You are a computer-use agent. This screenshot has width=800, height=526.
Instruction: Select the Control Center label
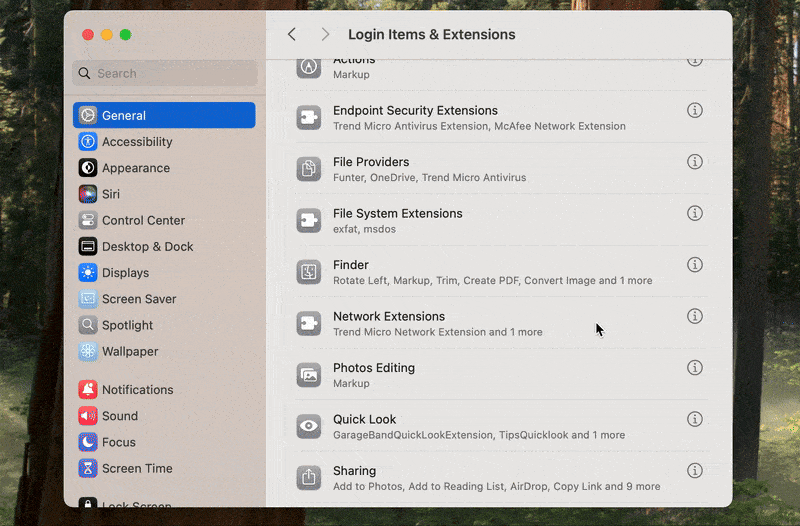coord(143,220)
